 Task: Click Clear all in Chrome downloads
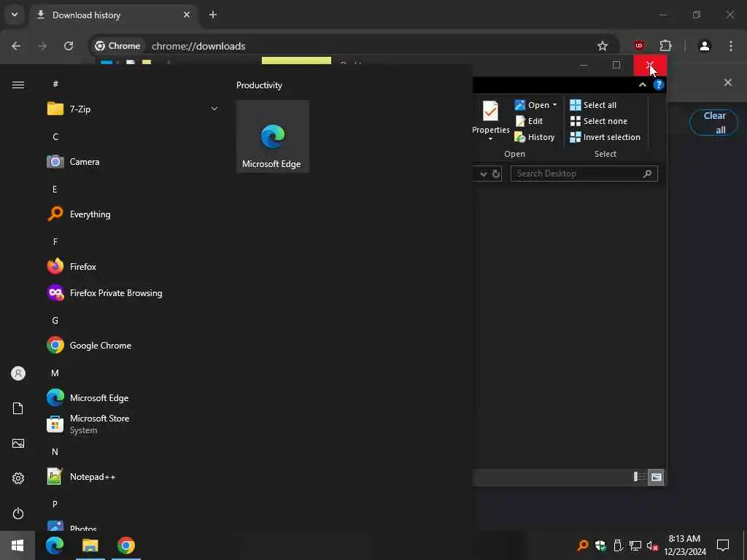click(x=714, y=122)
